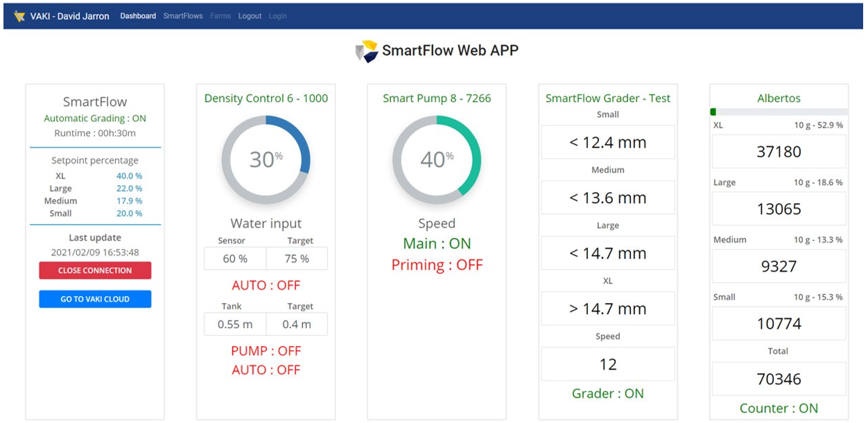The width and height of the screenshot is (868, 423).
Task: Click the XL > 14.7 mm field
Action: point(608,309)
